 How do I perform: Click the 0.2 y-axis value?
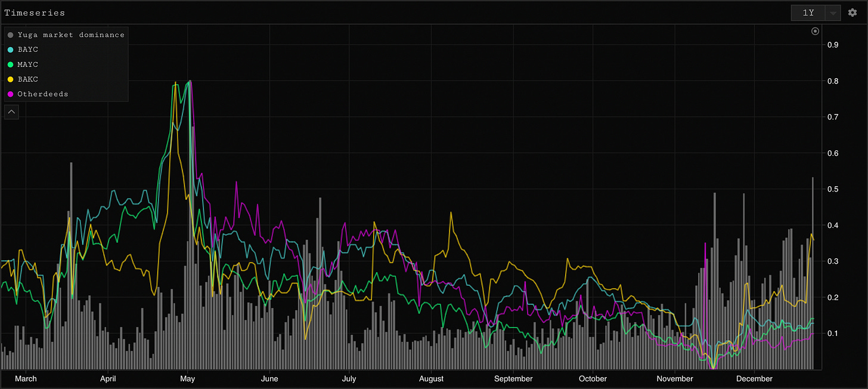(x=832, y=298)
